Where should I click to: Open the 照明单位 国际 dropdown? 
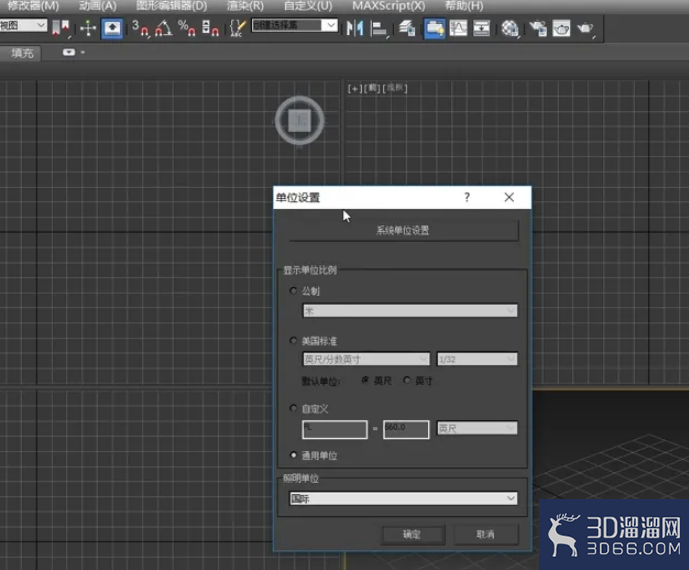(403, 498)
